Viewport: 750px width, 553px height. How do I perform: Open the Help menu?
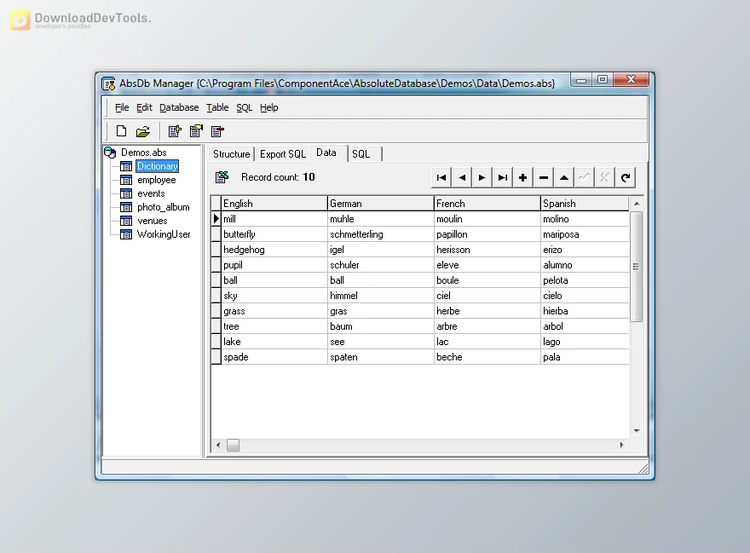click(269, 108)
